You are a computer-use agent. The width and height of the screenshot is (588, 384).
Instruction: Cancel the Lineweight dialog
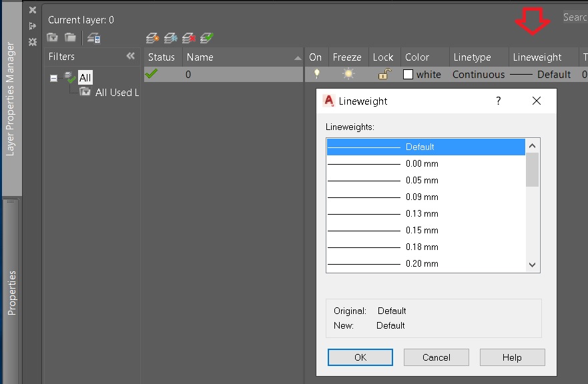point(436,357)
